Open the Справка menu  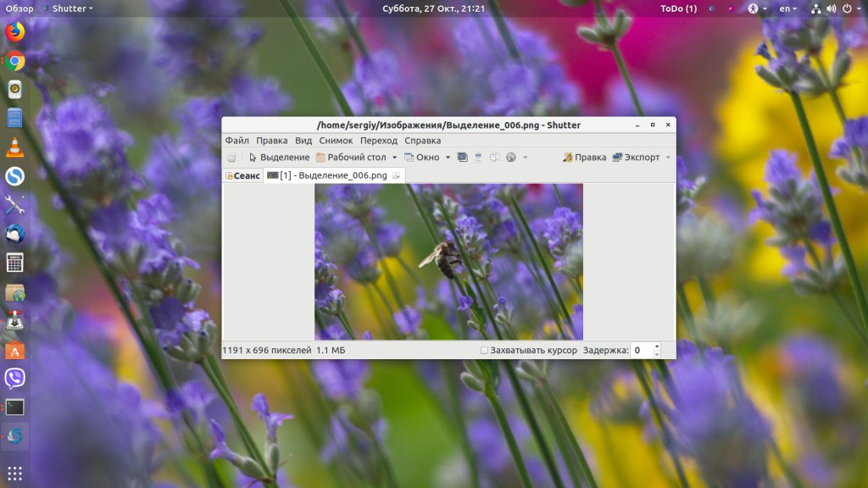tap(422, 141)
